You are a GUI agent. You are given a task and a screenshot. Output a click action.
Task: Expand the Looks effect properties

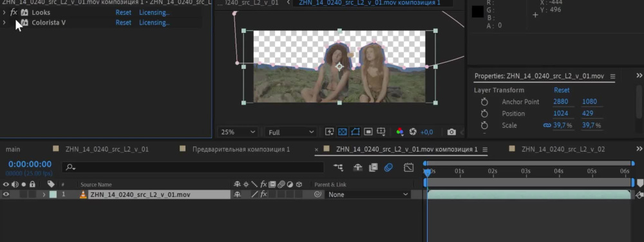click(4, 12)
